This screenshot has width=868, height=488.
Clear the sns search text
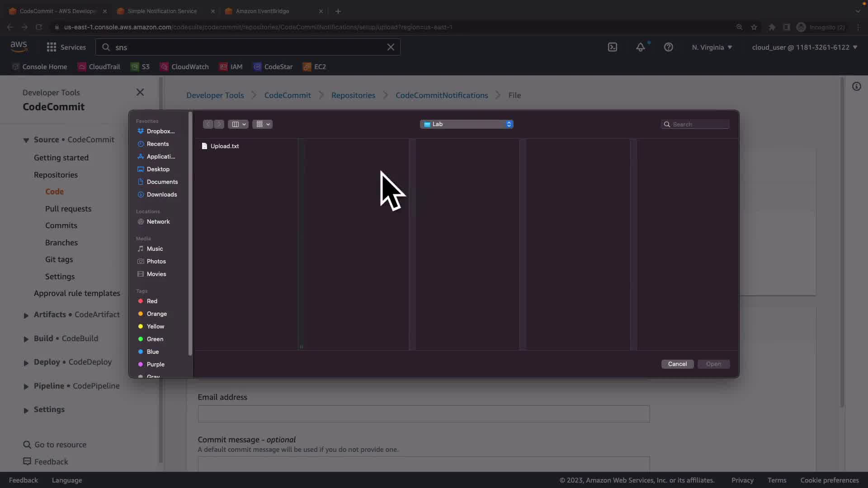(x=391, y=47)
